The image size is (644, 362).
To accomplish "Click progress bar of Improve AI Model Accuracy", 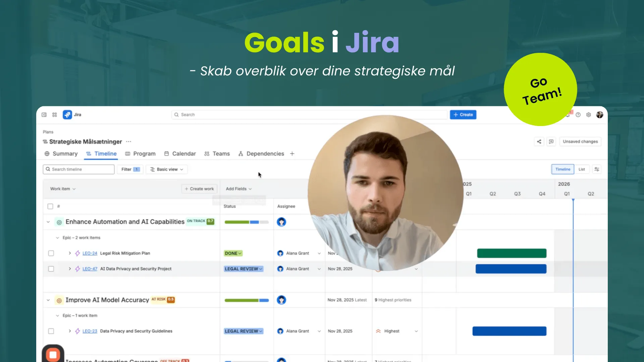I will point(247,300).
